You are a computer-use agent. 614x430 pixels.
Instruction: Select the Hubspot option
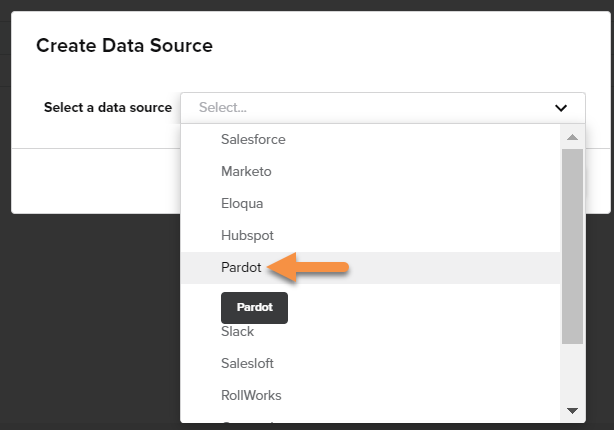click(370, 236)
